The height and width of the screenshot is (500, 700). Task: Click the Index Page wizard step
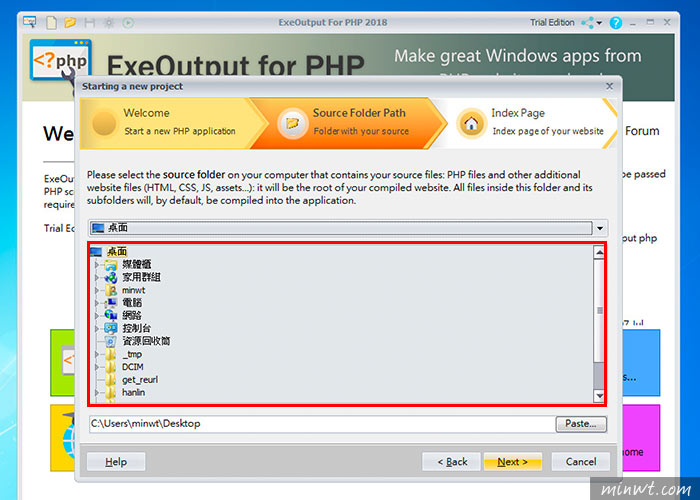pyautogui.click(x=529, y=123)
